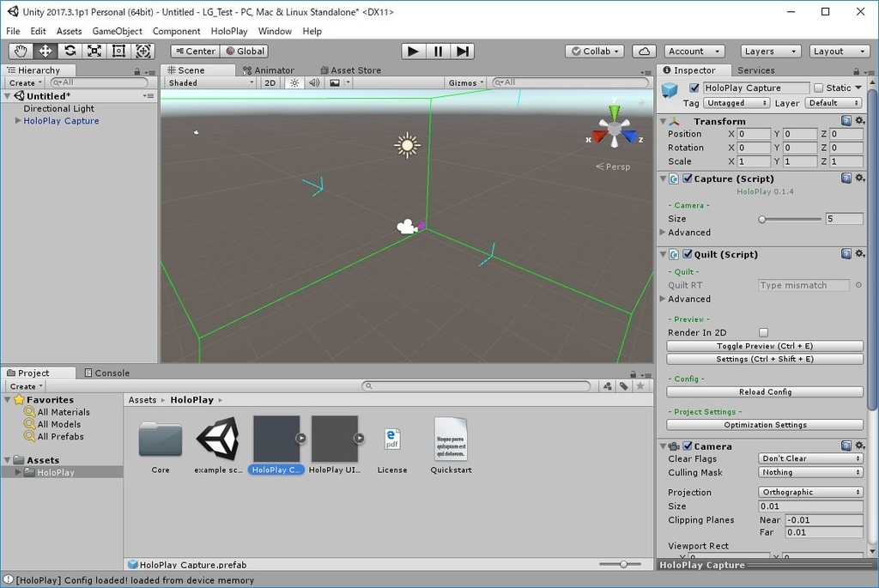Open Capture (Script) gear menu
Viewport: 879px width, 588px height.
click(x=860, y=179)
